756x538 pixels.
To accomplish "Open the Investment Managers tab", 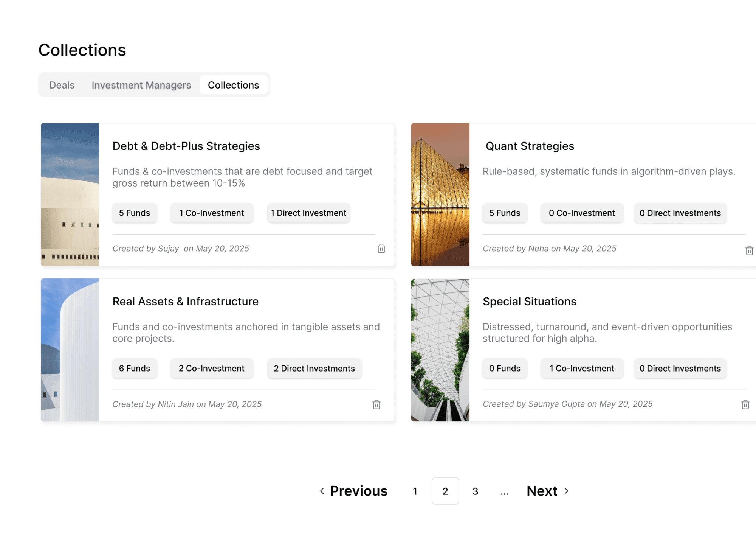I will [141, 85].
